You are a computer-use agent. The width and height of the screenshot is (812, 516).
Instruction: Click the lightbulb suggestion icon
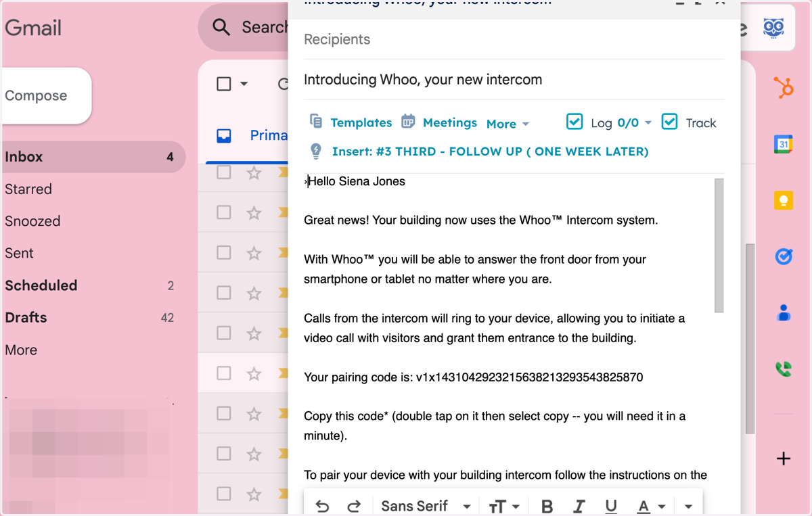[x=315, y=151]
